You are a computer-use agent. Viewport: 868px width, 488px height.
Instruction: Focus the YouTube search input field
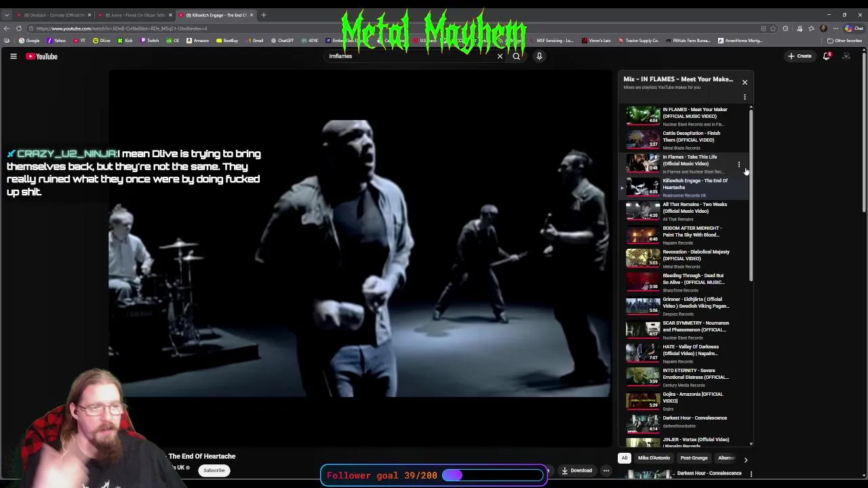click(410, 56)
